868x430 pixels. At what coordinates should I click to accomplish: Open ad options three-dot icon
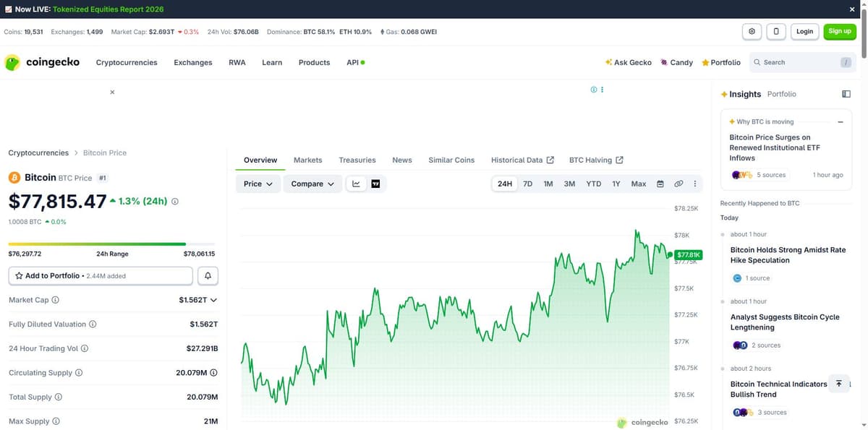pyautogui.click(x=602, y=90)
